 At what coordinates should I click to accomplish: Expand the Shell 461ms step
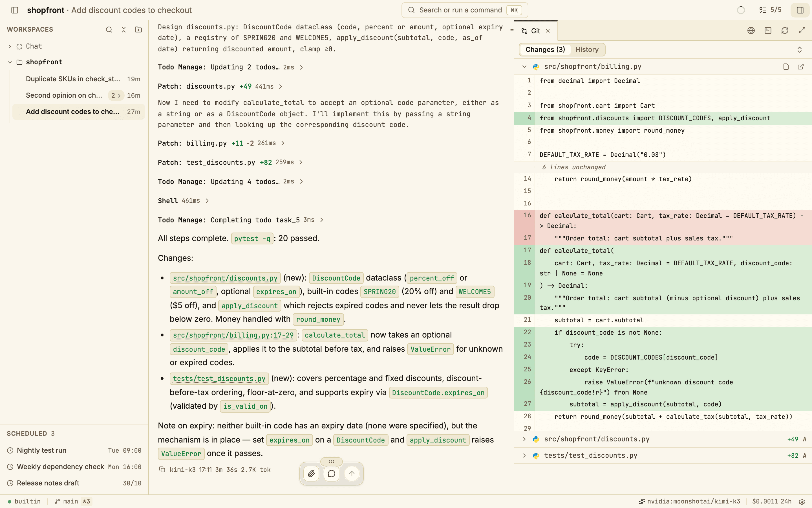pyautogui.click(x=184, y=201)
